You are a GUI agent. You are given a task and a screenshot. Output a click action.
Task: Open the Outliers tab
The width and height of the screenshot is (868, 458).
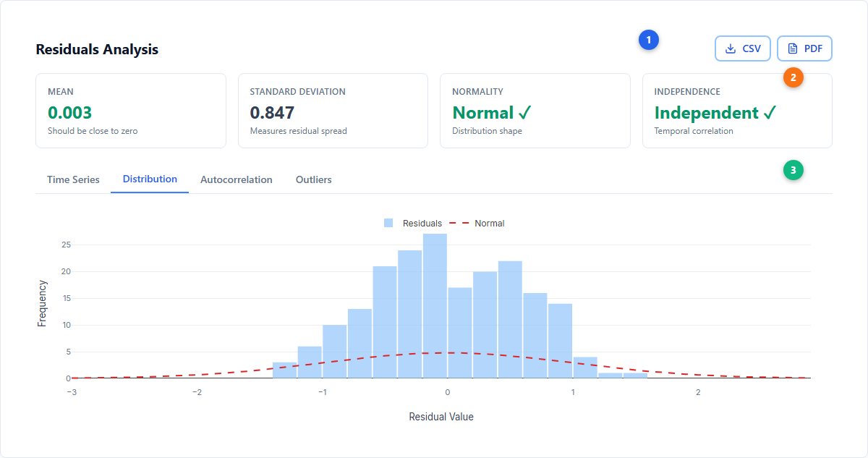point(314,179)
